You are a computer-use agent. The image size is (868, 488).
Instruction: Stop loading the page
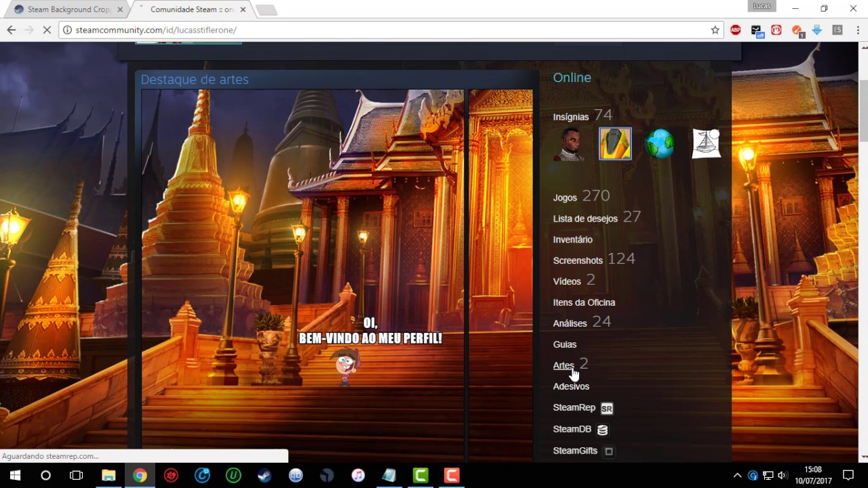pyautogui.click(x=47, y=30)
